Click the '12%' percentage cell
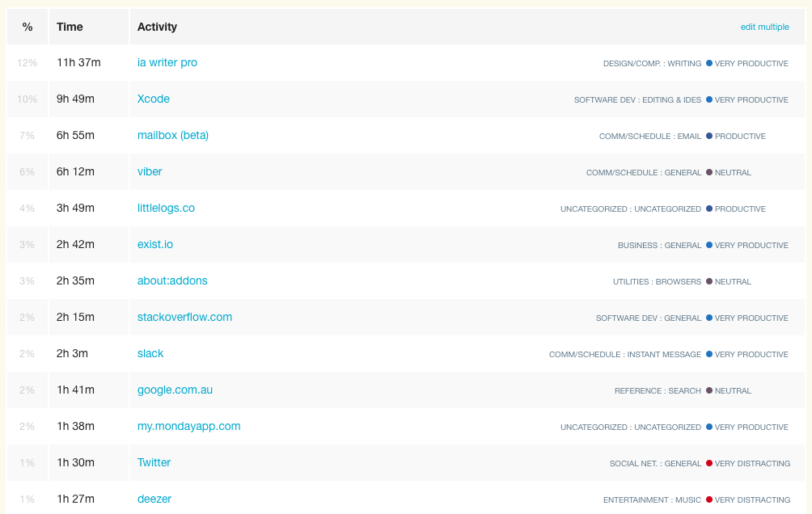Image resolution: width=812 pixels, height=514 pixels. click(27, 63)
